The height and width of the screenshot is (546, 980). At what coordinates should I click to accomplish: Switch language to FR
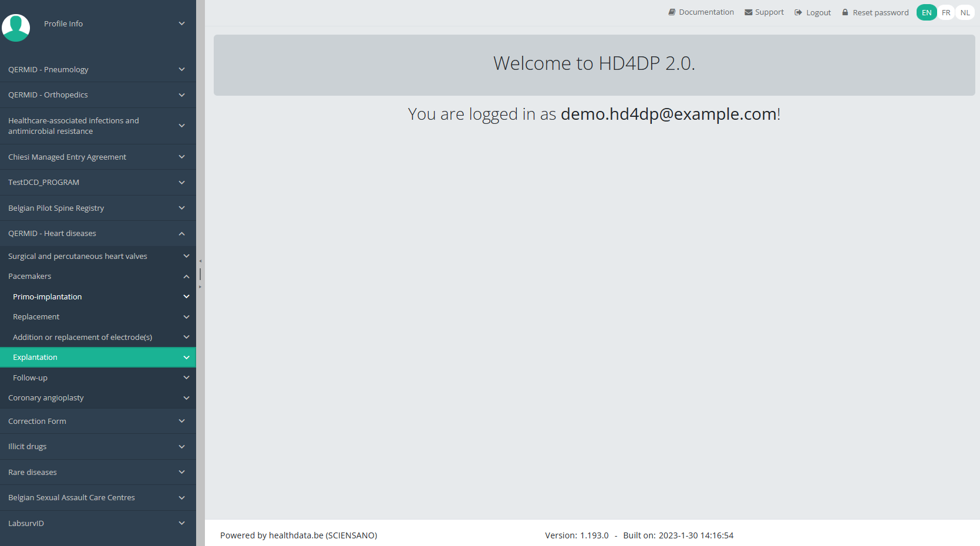click(945, 12)
